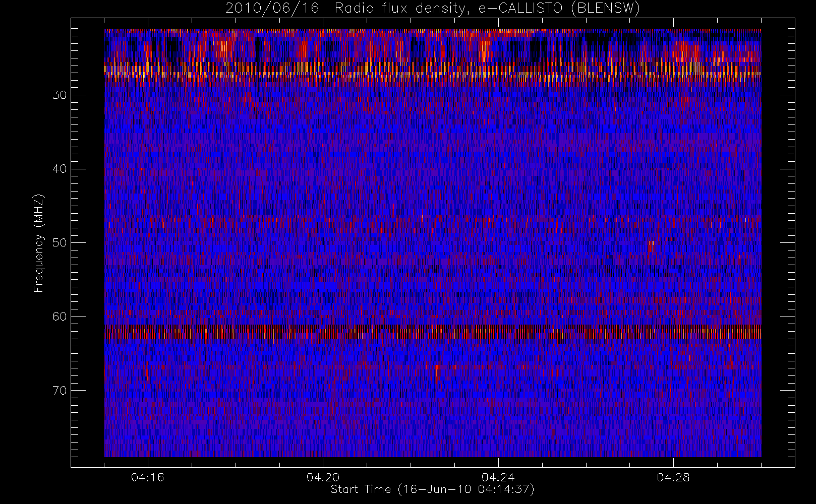Click the 40 frequency tick label

tap(60, 169)
